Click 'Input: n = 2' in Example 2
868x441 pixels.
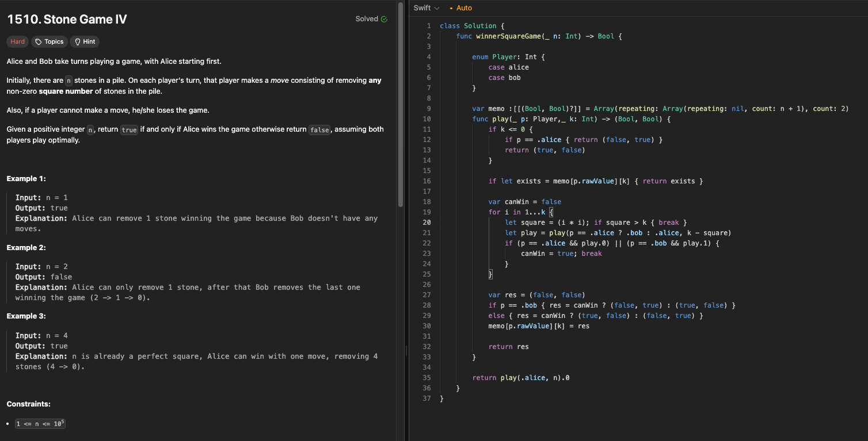click(41, 267)
